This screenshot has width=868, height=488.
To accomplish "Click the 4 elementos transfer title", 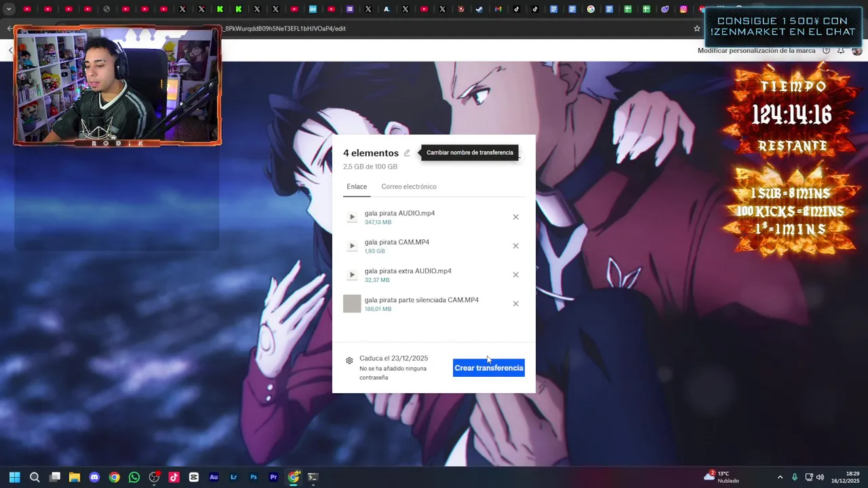I will 371,153.
